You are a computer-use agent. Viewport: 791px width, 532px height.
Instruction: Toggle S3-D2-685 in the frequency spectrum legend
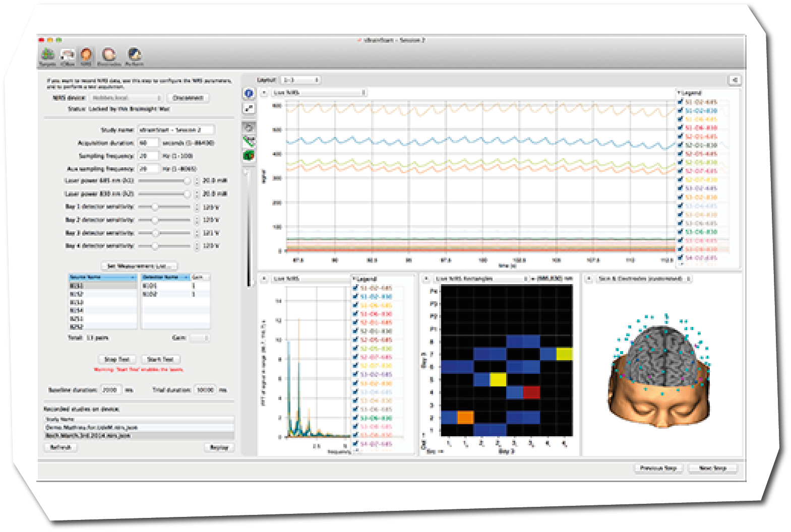355,374
